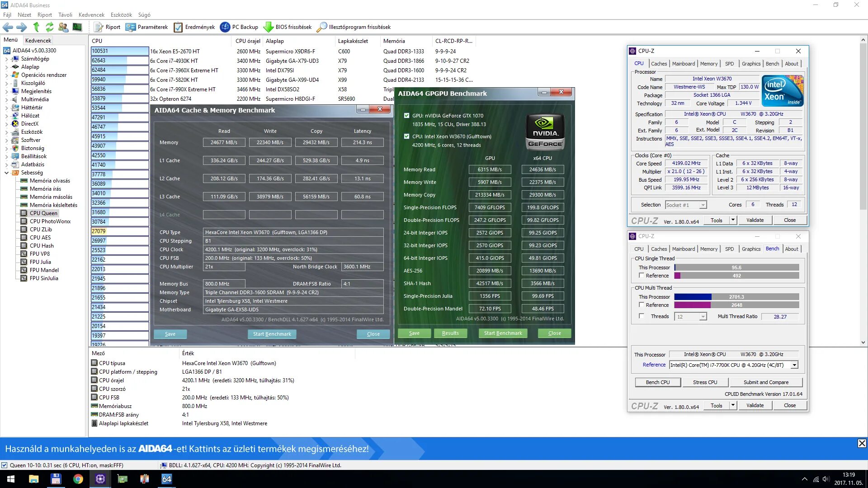The width and height of the screenshot is (868, 488).
Task: Expand the Operációs rendszer node
Action: point(6,75)
